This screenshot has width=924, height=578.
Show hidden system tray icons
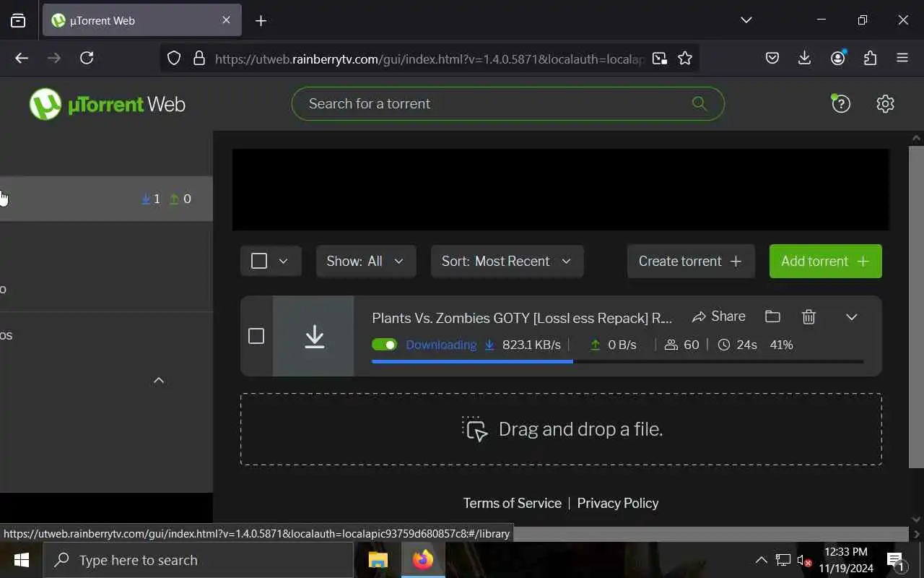point(761,560)
